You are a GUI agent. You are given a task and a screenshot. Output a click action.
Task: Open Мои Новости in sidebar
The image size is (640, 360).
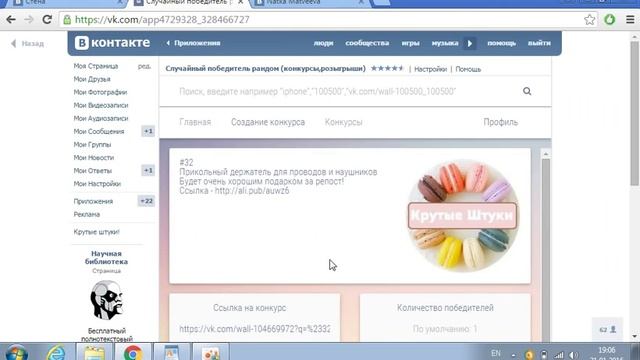click(93, 158)
